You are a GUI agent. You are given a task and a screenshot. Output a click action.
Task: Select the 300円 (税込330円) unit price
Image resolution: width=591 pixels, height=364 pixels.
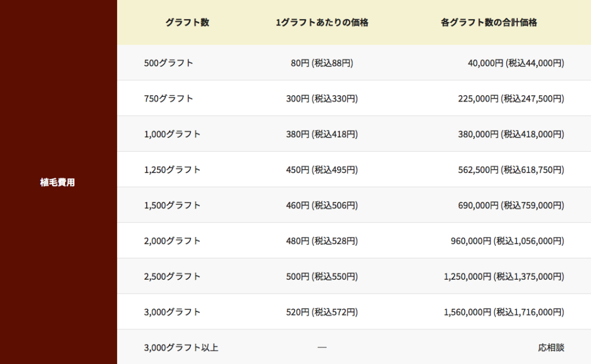pos(322,99)
